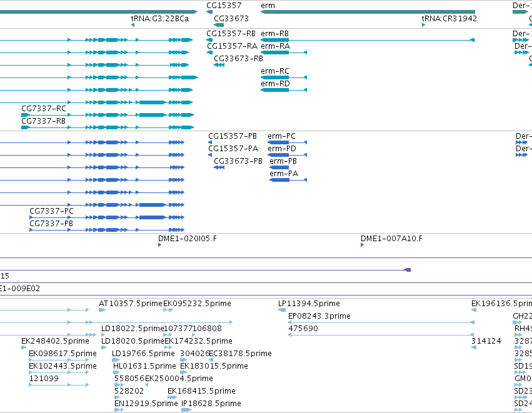The image size is (532, 413).
Task: Click the CG7337-RB transcript label
Action: (43, 121)
